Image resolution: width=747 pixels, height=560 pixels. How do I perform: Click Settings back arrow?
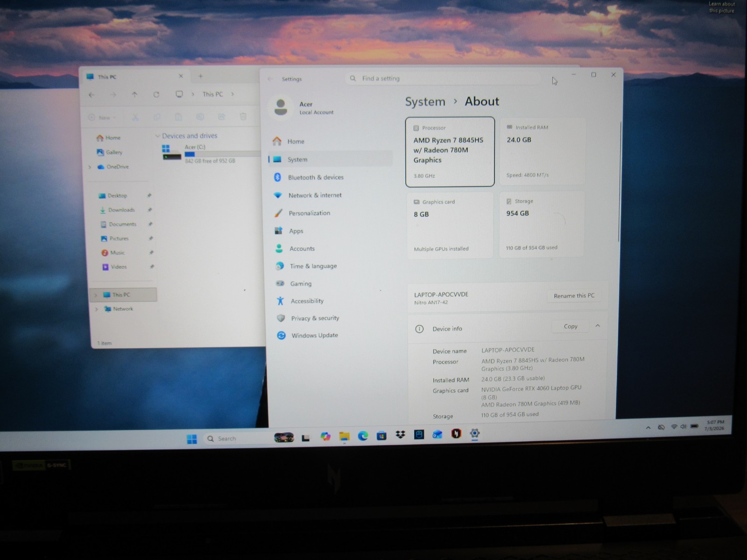coord(270,79)
